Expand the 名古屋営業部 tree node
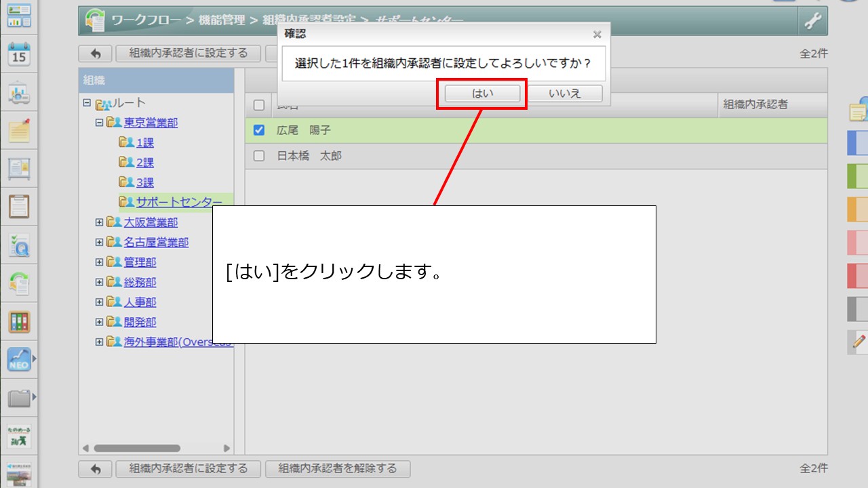The image size is (868, 488). click(99, 242)
